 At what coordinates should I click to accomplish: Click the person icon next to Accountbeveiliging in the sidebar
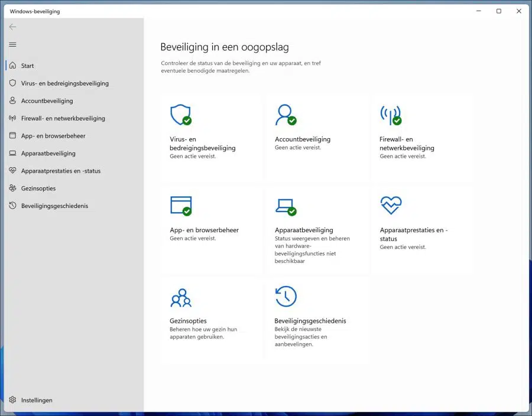[12, 100]
